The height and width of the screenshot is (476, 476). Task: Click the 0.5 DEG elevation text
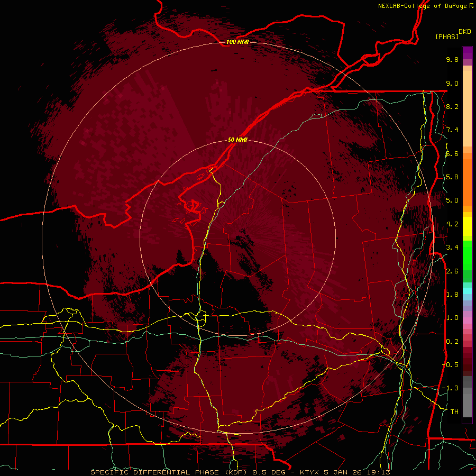coord(269,472)
